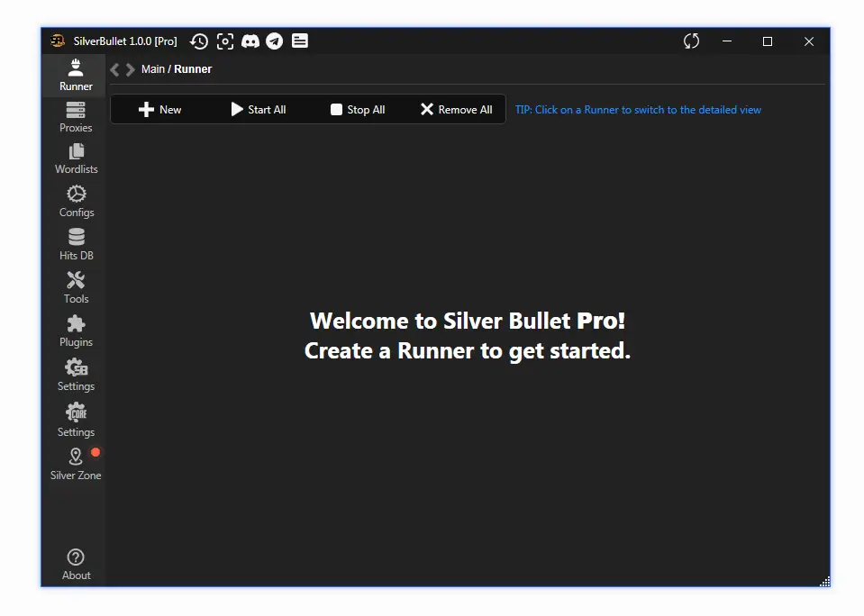Image resolution: width=864 pixels, height=616 pixels.
Task: Start all runners
Action: pos(259,109)
